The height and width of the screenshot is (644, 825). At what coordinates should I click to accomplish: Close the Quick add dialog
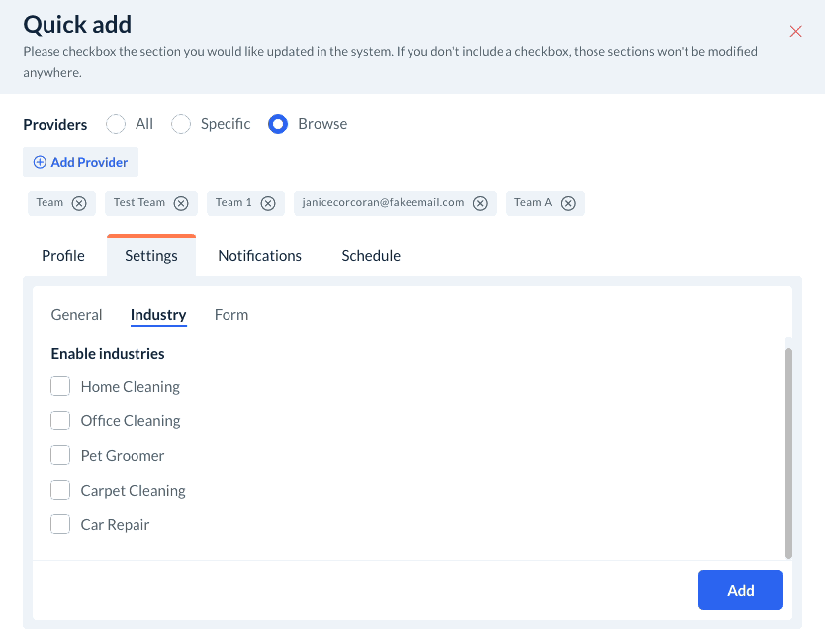point(796,31)
